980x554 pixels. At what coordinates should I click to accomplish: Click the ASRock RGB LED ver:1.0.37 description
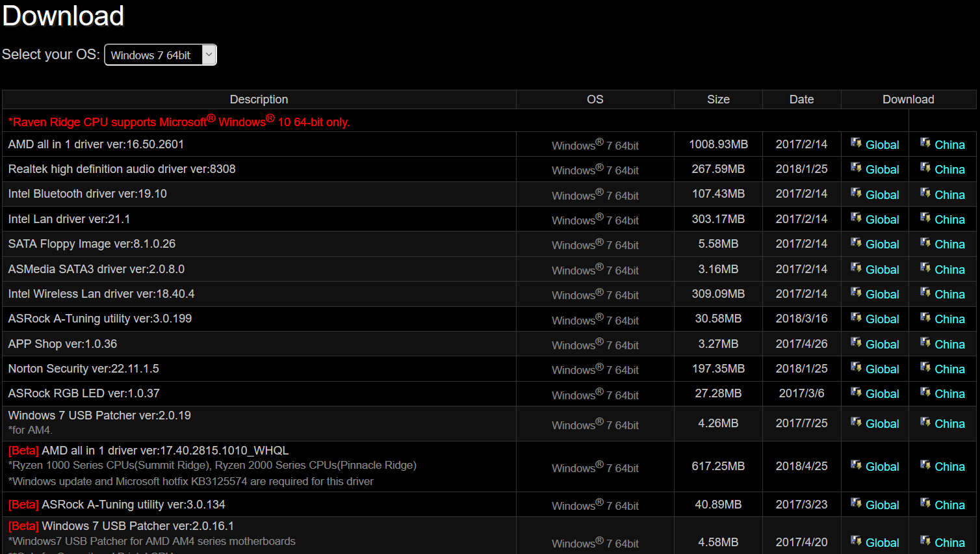click(x=84, y=393)
